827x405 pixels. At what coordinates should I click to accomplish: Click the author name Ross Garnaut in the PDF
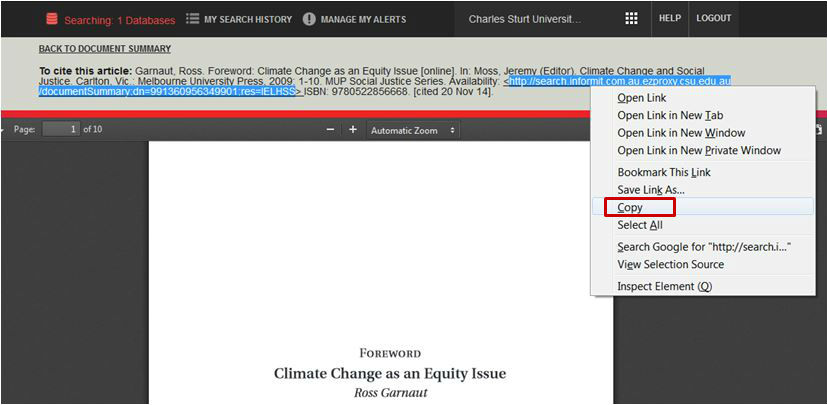tap(390, 393)
